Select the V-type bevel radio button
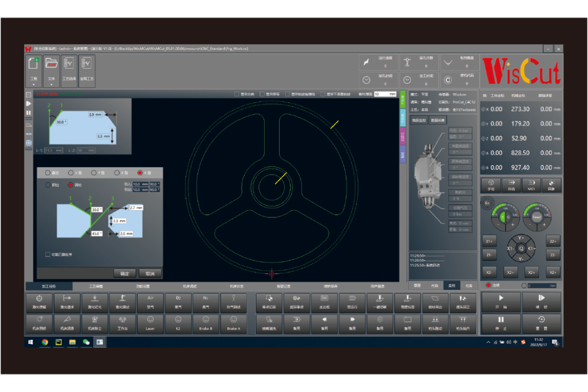 click(71, 173)
